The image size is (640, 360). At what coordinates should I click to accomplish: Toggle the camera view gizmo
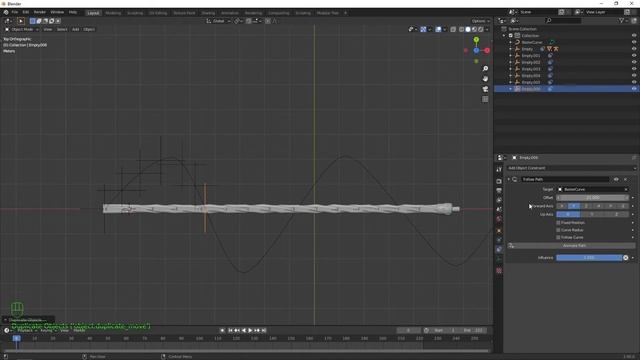[x=485, y=89]
